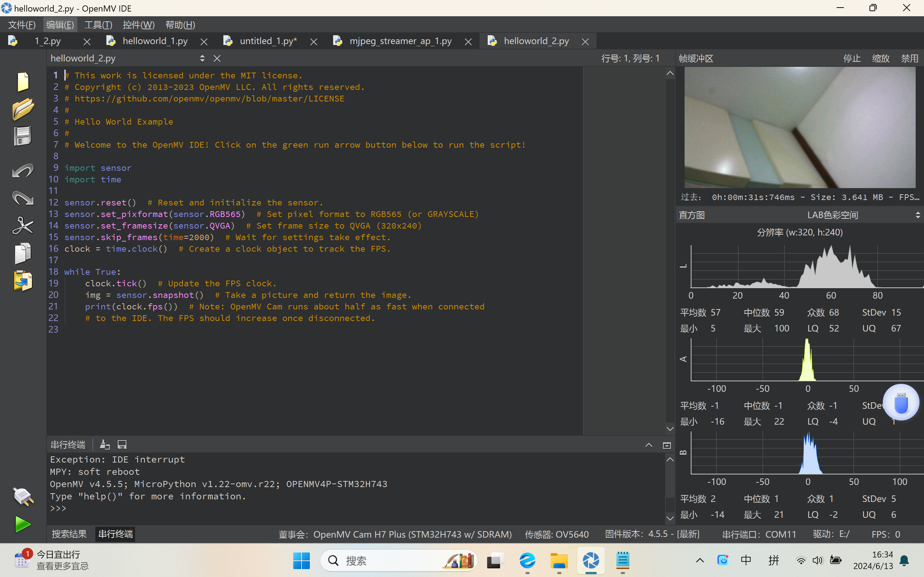
Task: Open the 工具(T) menu
Action: click(98, 25)
